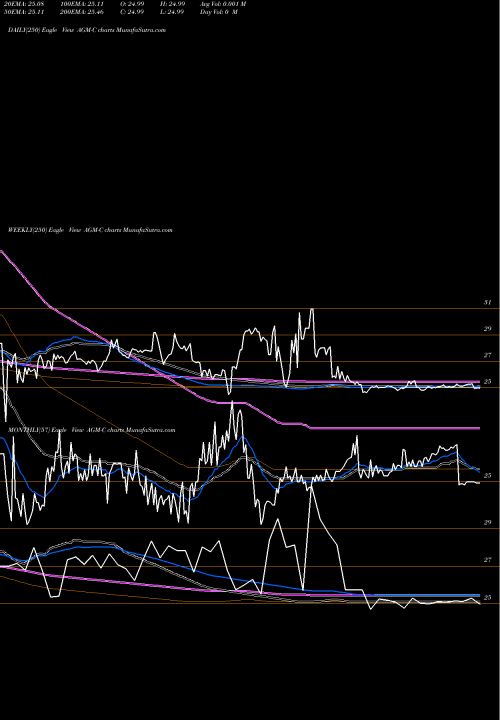Viewport: 500px width, 720px height.
Task: Click the 31 price label on weekly axis
Action: point(487,303)
